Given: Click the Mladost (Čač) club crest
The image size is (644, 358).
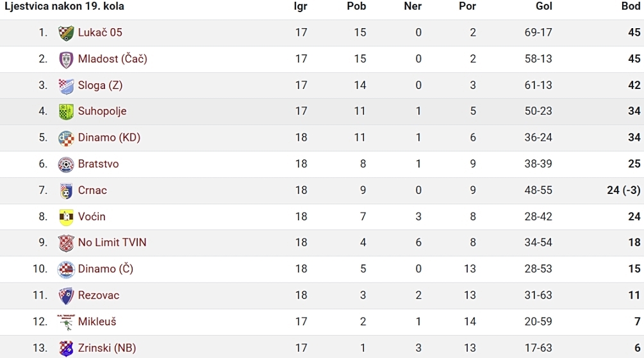Looking at the screenshot, I should (66, 60).
